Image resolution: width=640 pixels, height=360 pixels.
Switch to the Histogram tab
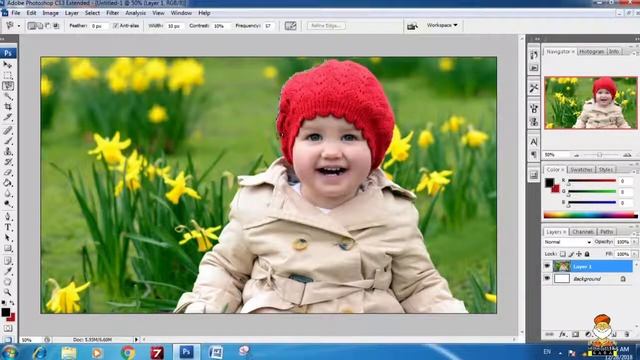coord(591,52)
